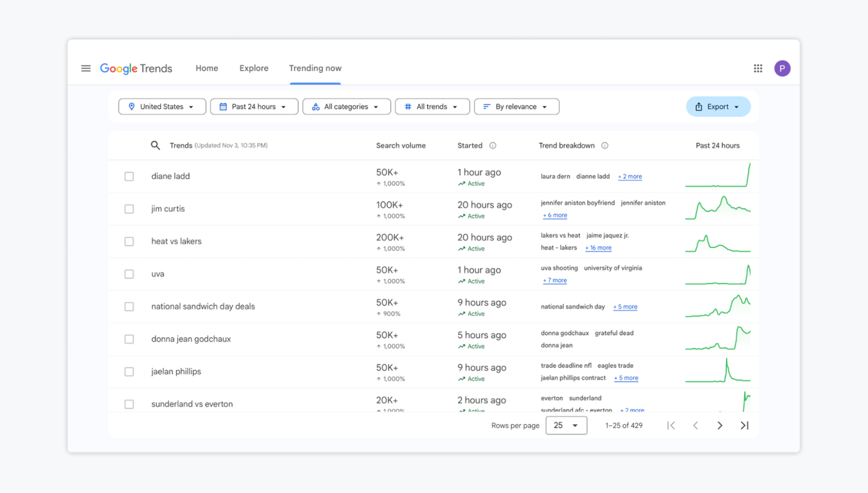Jump to the last results page
Screen dimensions: 868x493
click(744, 426)
